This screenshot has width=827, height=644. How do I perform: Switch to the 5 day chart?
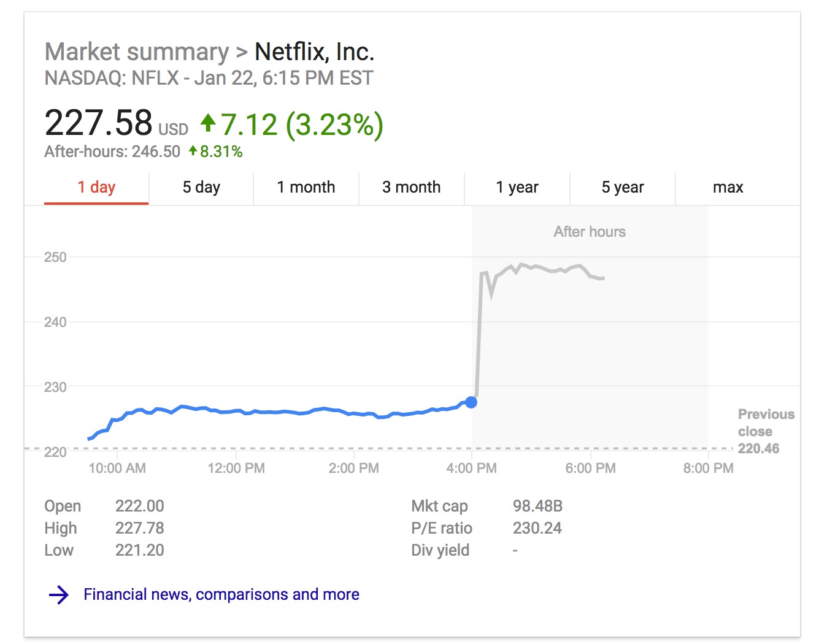[x=201, y=188]
